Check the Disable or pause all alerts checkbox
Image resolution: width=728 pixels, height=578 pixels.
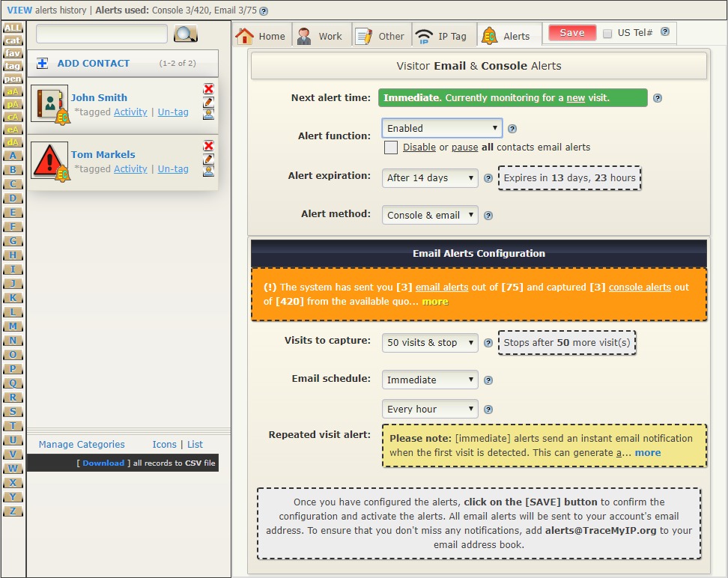pyautogui.click(x=391, y=147)
